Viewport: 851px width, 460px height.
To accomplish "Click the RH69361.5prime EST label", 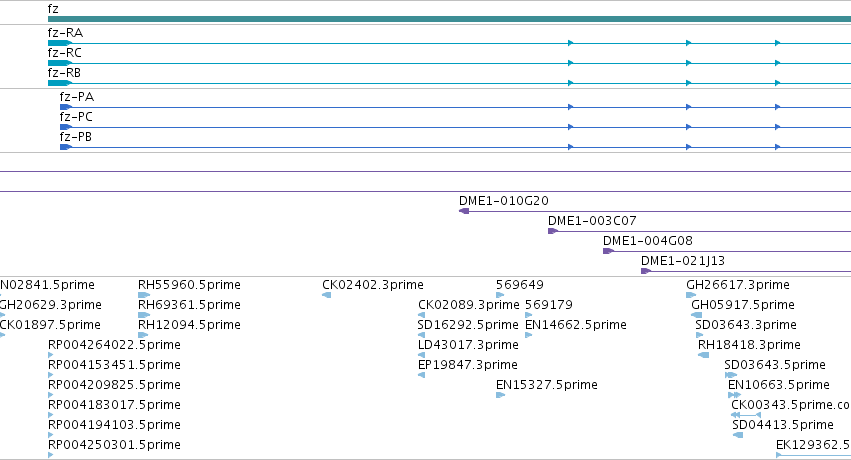I will [x=189, y=305].
